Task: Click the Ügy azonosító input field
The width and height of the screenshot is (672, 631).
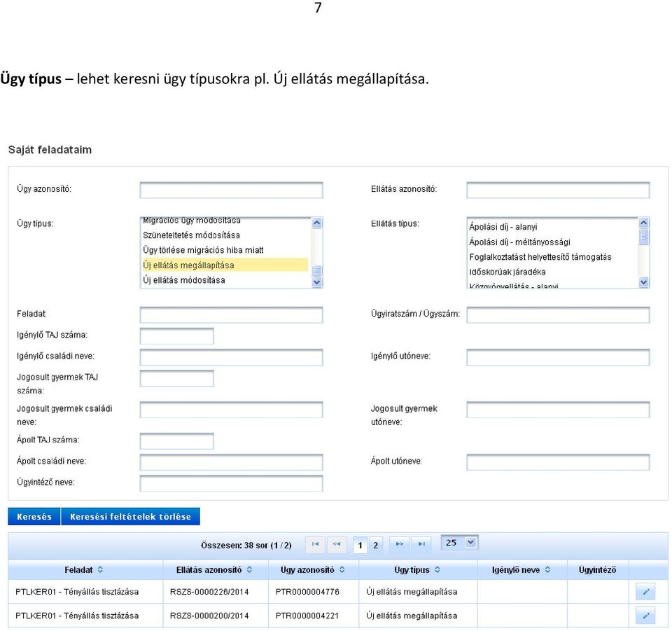Action: click(232, 190)
